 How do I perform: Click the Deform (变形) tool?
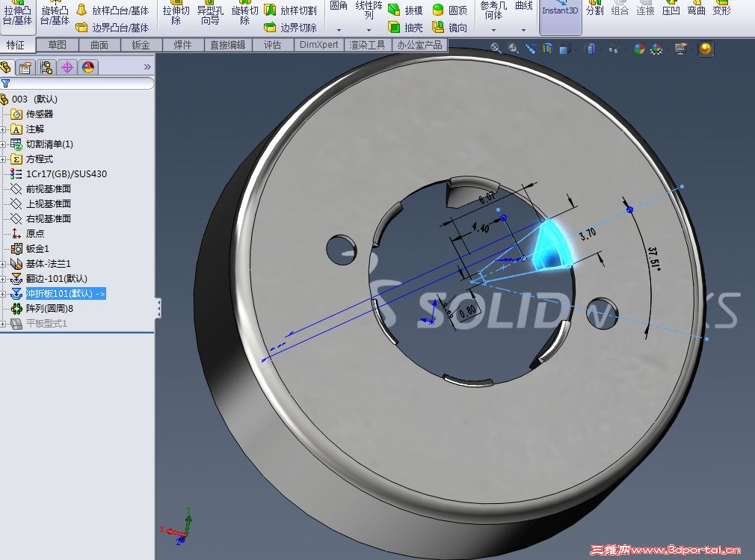tap(721, 10)
